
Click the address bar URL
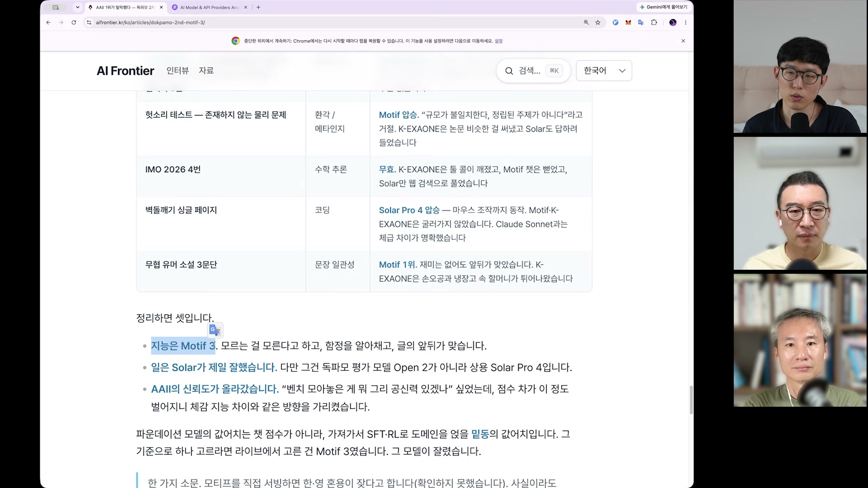[x=150, y=22]
